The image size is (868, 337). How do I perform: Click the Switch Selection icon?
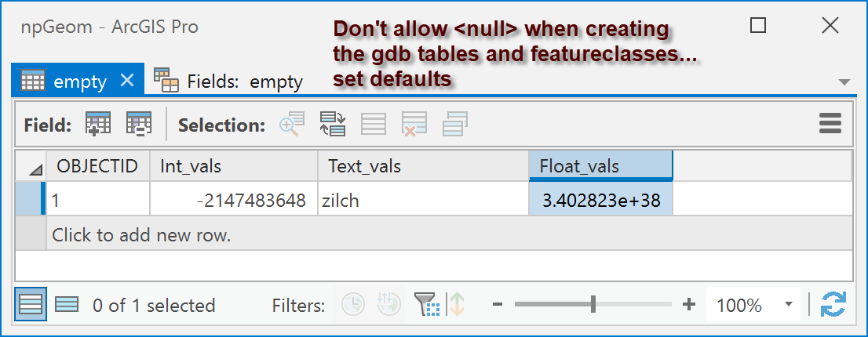pos(333,124)
